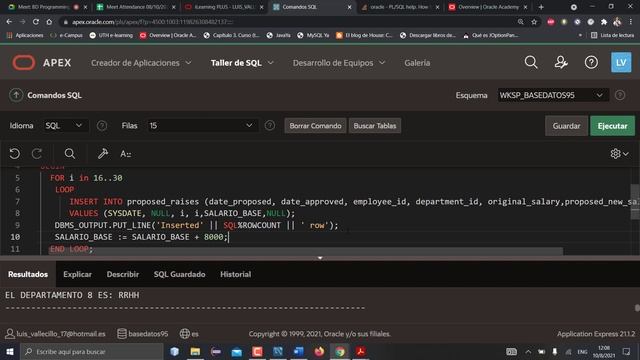Select the Resultados tab

point(28,274)
